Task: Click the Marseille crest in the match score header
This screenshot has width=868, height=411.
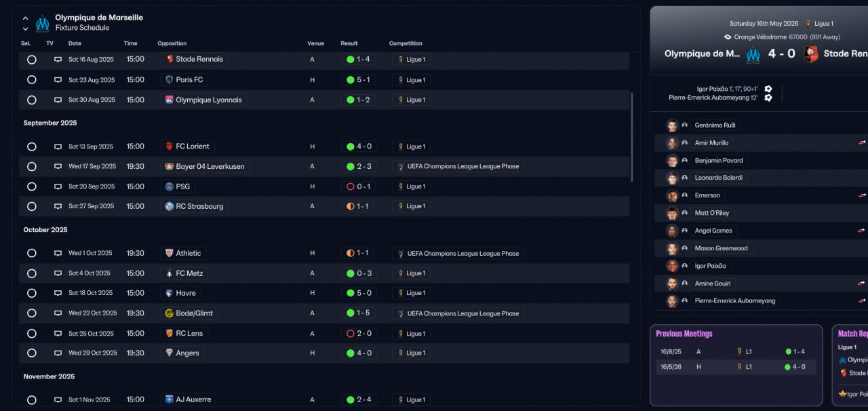Action: coord(753,54)
